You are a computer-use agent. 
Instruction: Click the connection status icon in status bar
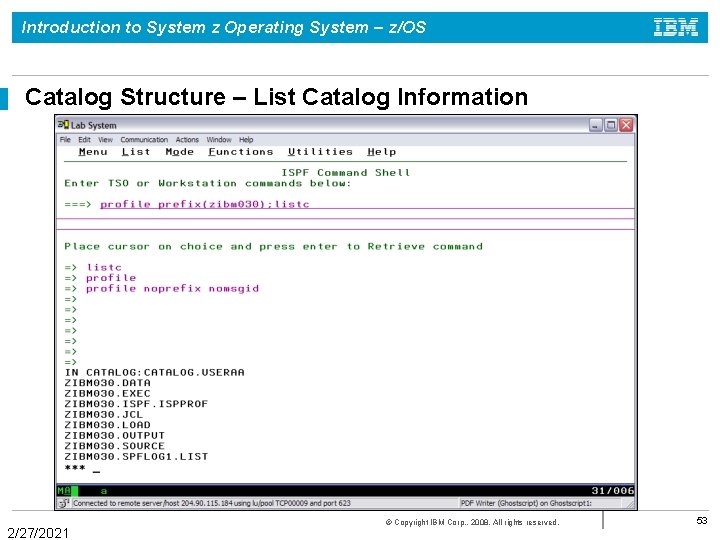tap(64, 503)
